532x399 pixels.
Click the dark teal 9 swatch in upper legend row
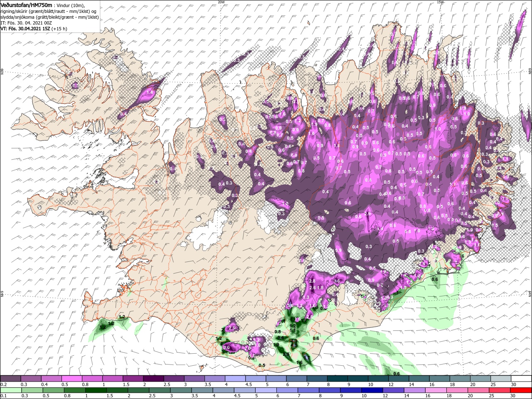357,379
